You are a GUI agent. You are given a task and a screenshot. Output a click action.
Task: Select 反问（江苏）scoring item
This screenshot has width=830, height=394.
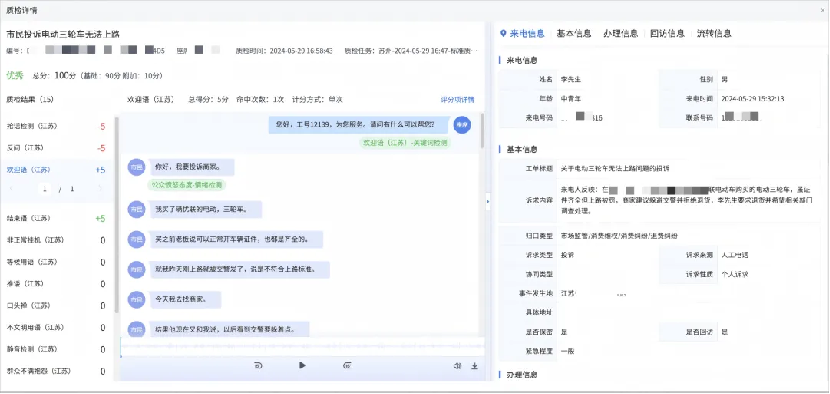point(56,148)
